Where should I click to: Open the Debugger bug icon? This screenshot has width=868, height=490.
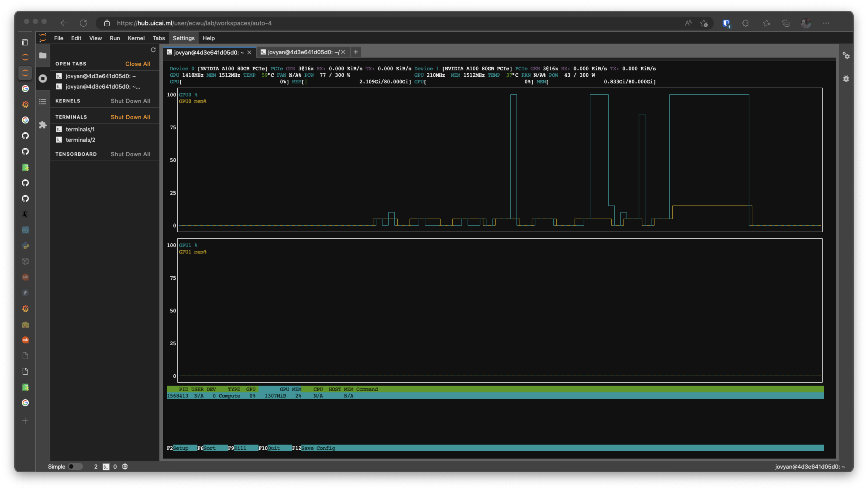click(x=846, y=79)
